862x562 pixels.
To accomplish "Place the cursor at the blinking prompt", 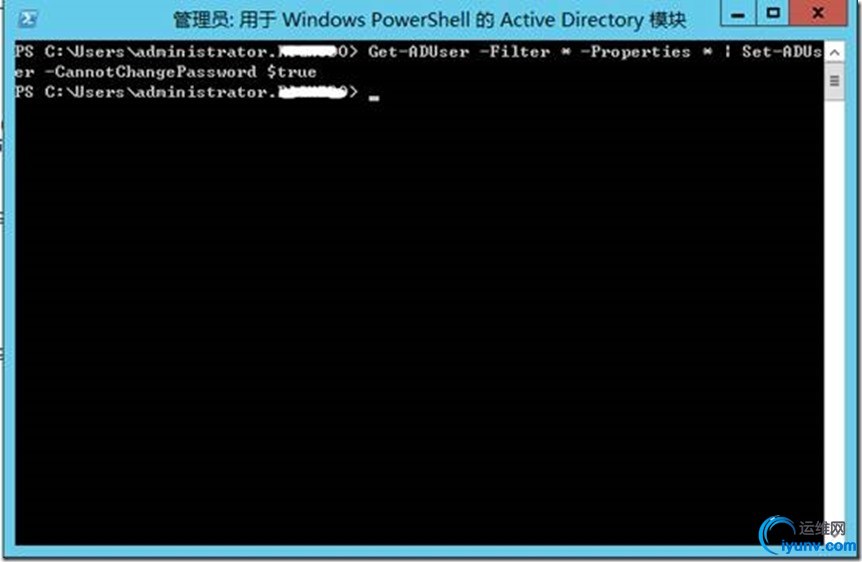I will pyautogui.click(x=374, y=98).
